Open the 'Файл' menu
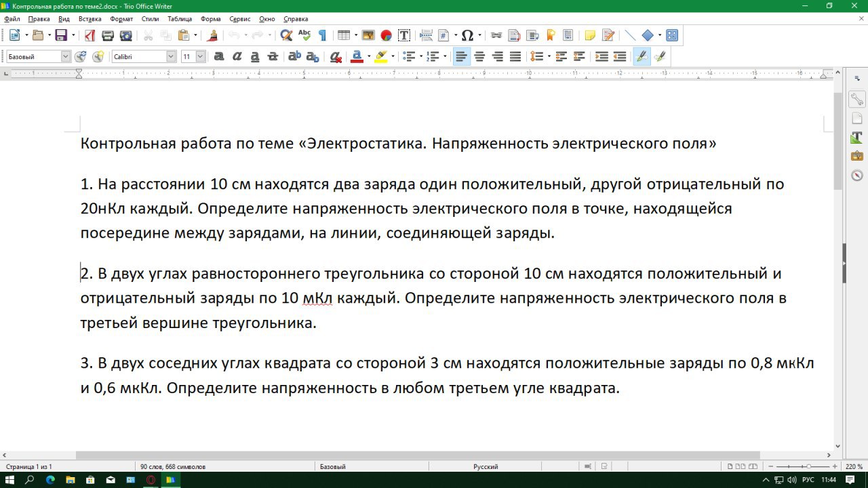Image resolution: width=868 pixels, height=488 pixels. click(12, 19)
